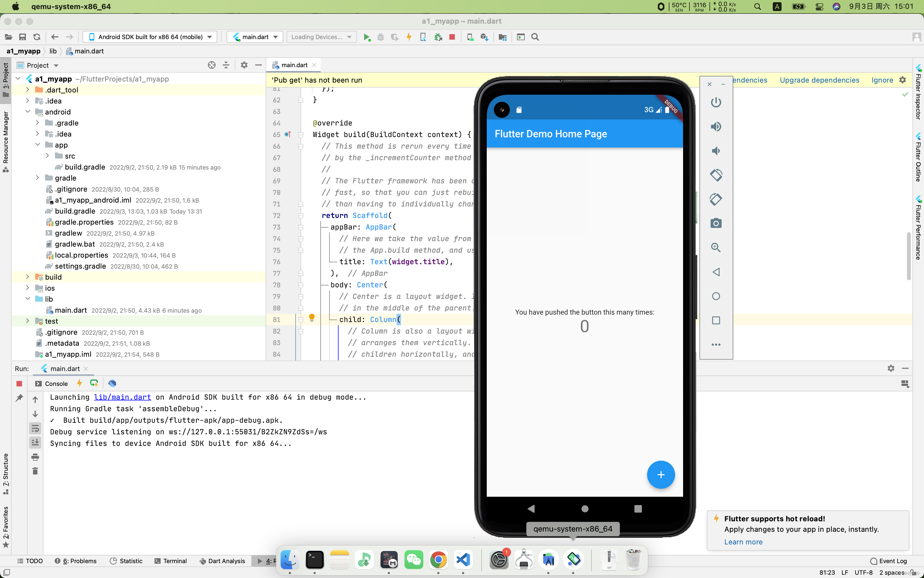The width and height of the screenshot is (924, 578).
Task: Open Loading Devices dropdown
Action: (x=321, y=37)
